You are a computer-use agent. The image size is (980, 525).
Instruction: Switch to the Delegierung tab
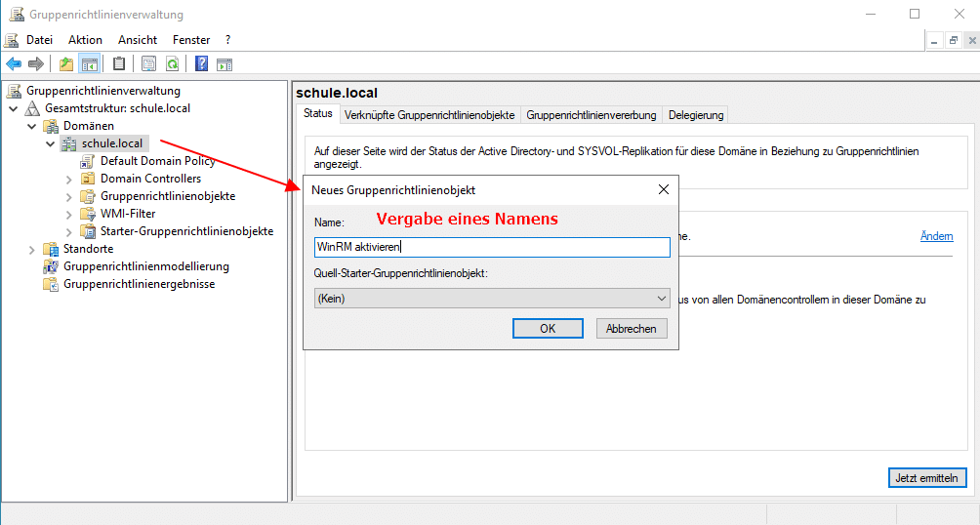[x=696, y=115]
